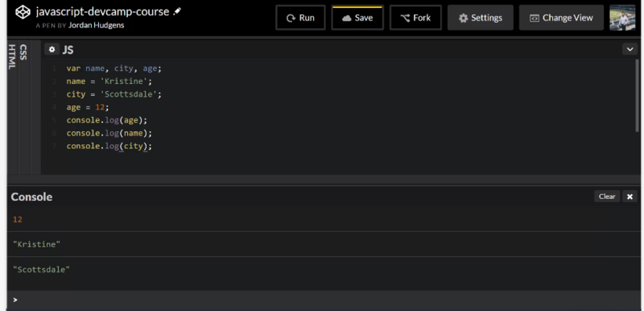Click code line 'var name, city, age;'
This screenshot has width=644, height=311.
click(114, 68)
